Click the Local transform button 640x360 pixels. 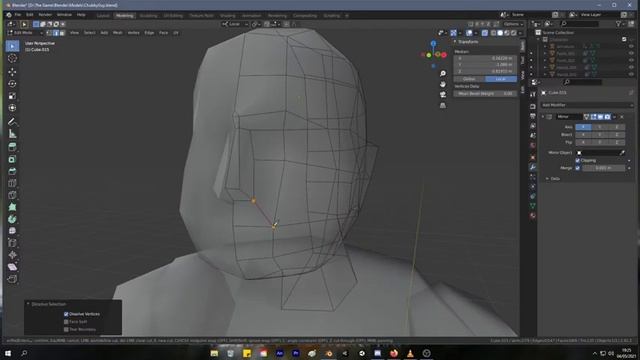click(501, 79)
